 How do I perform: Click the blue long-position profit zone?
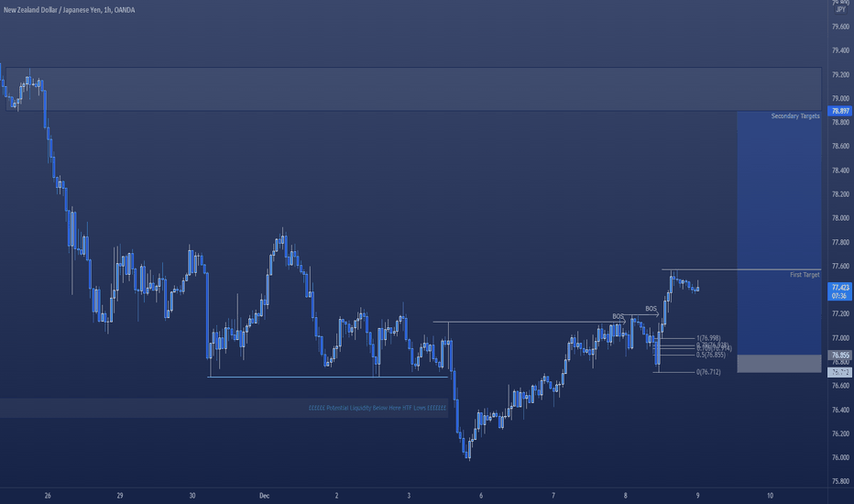click(779, 233)
